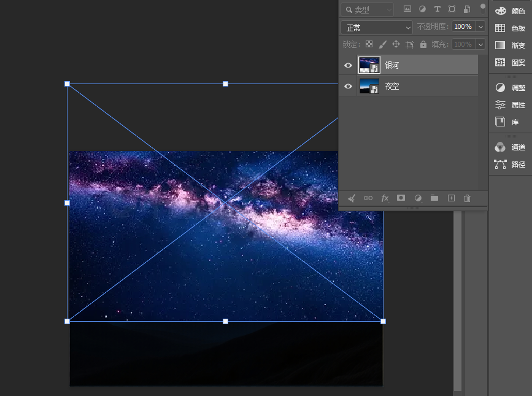This screenshot has width=532, height=396.
Task: Toggle lock transparent pixels
Action: [x=369, y=44]
